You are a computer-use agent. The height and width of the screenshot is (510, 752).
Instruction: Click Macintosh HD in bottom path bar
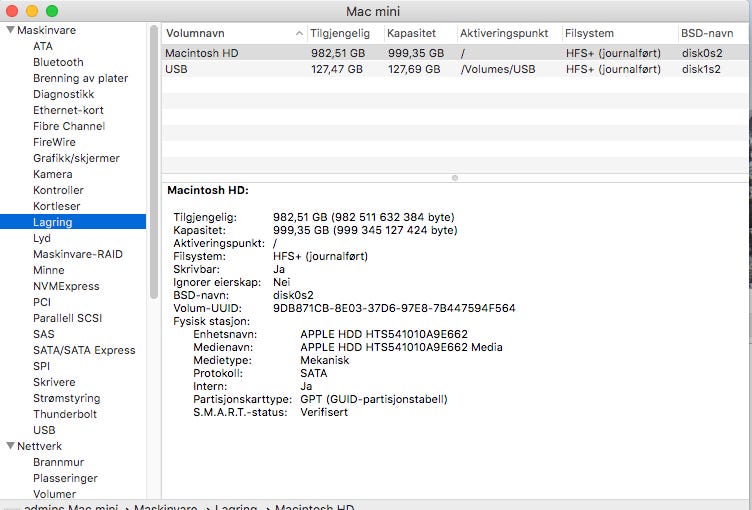pos(315,507)
